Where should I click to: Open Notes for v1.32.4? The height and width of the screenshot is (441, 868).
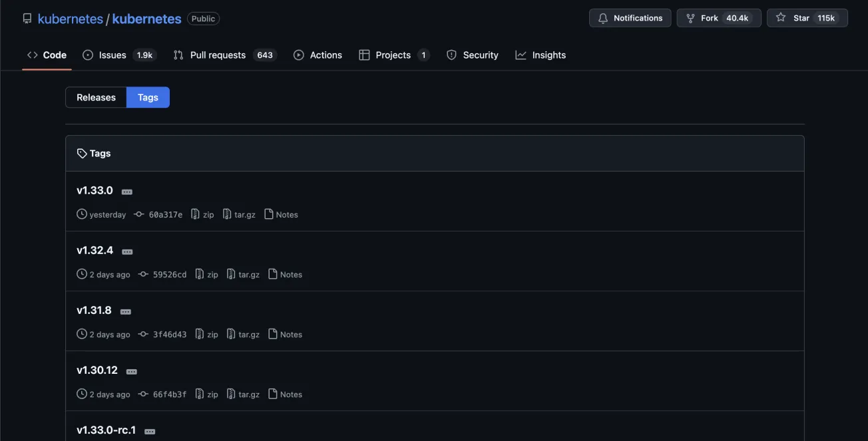285,275
